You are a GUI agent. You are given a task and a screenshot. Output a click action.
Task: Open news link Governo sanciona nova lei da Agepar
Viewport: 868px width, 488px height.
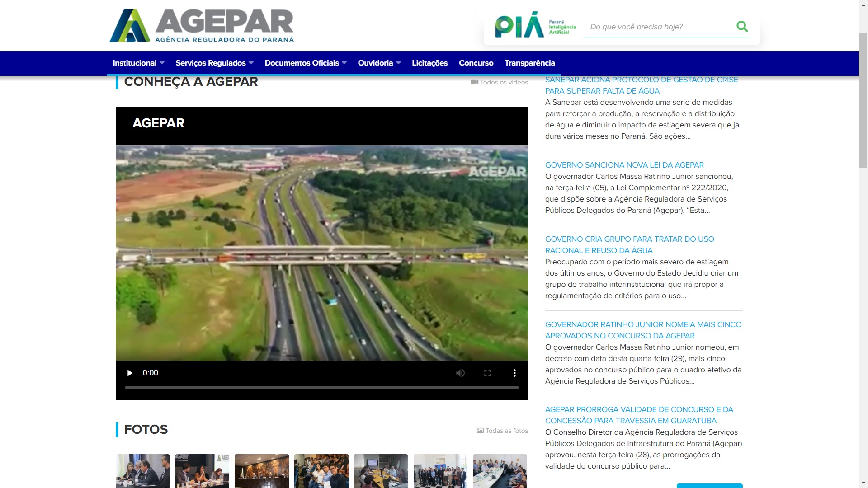tap(624, 165)
